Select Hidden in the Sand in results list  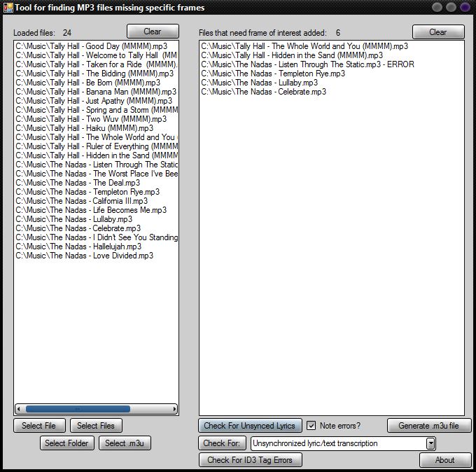click(292, 55)
